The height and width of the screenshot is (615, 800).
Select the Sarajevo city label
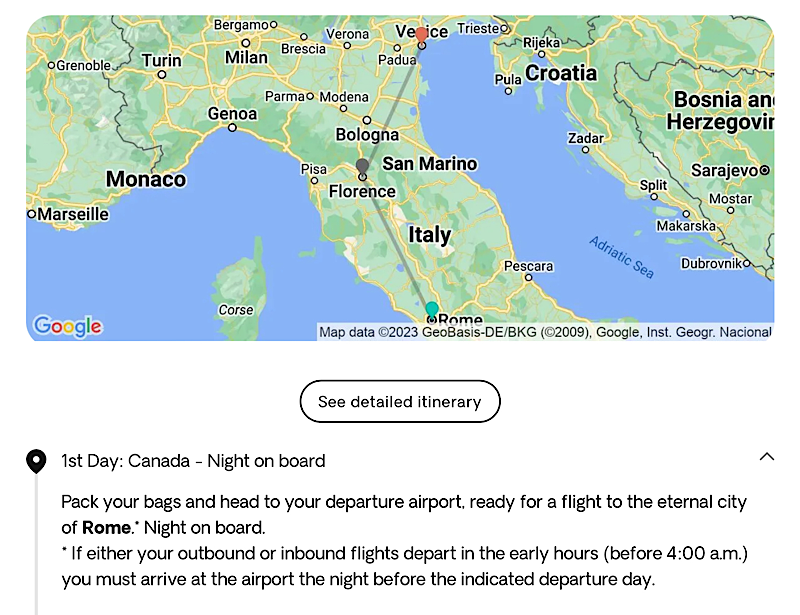click(729, 171)
